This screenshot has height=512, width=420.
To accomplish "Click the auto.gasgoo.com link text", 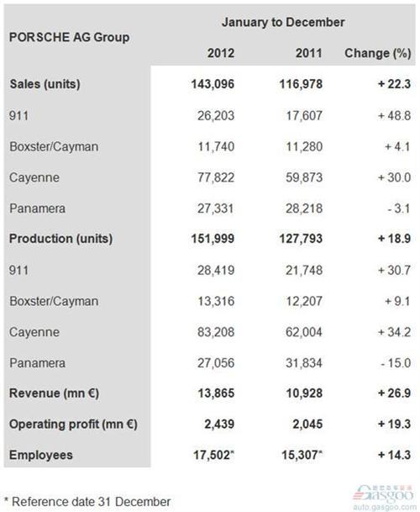I will click(x=385, y=508).
